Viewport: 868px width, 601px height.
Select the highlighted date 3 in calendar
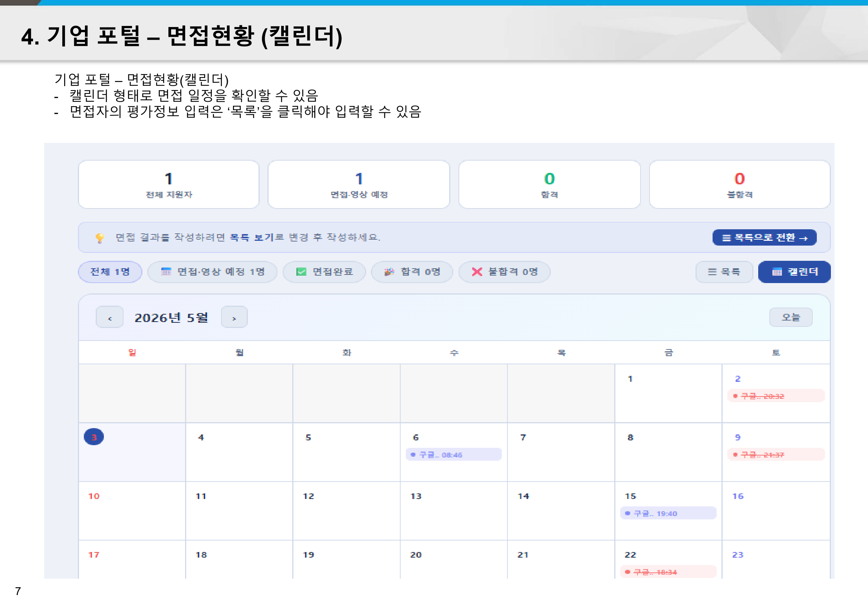tap(94, 437)
